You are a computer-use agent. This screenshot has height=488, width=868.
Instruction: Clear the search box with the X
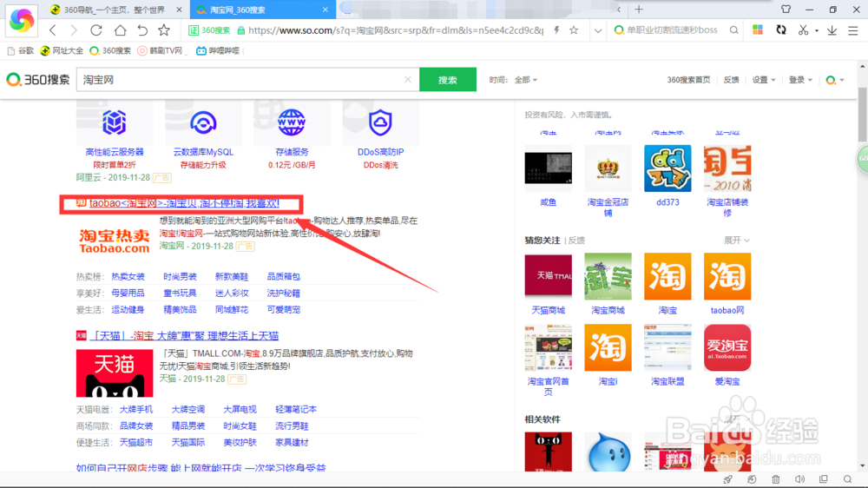407,80
